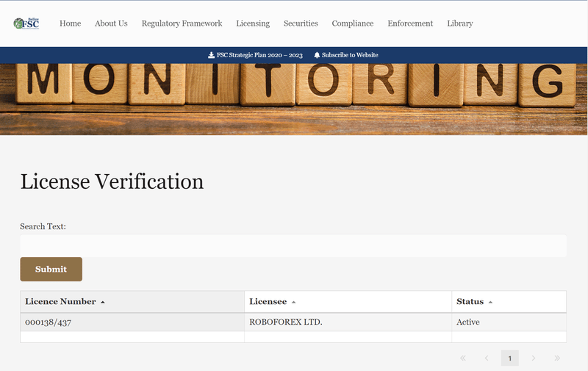
Task: Sort table by Licence Number column
Action: tap(65, 302)
